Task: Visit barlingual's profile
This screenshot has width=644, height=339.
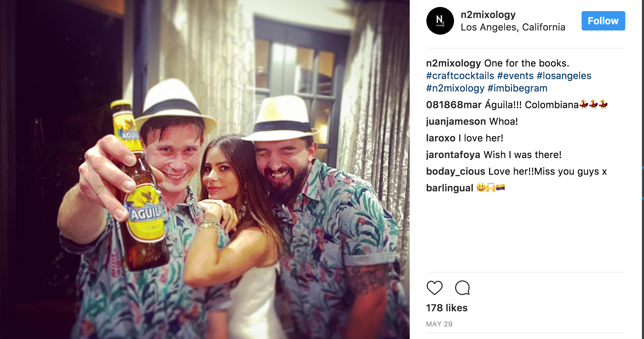Action: [450, 188]
